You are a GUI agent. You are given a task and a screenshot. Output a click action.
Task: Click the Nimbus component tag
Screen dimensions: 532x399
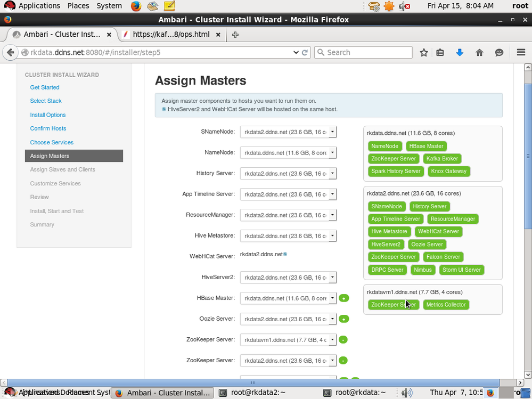(423, 270)
